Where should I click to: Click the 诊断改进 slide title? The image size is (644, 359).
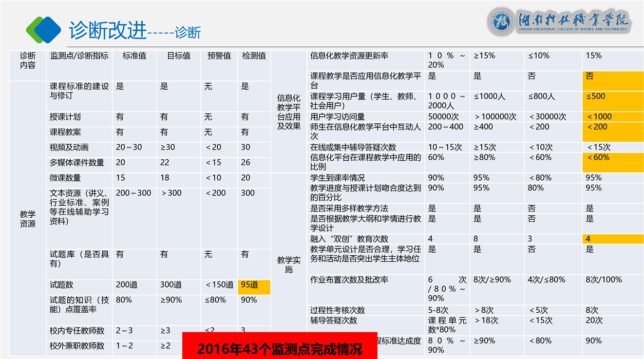click(x=108, y=31)
